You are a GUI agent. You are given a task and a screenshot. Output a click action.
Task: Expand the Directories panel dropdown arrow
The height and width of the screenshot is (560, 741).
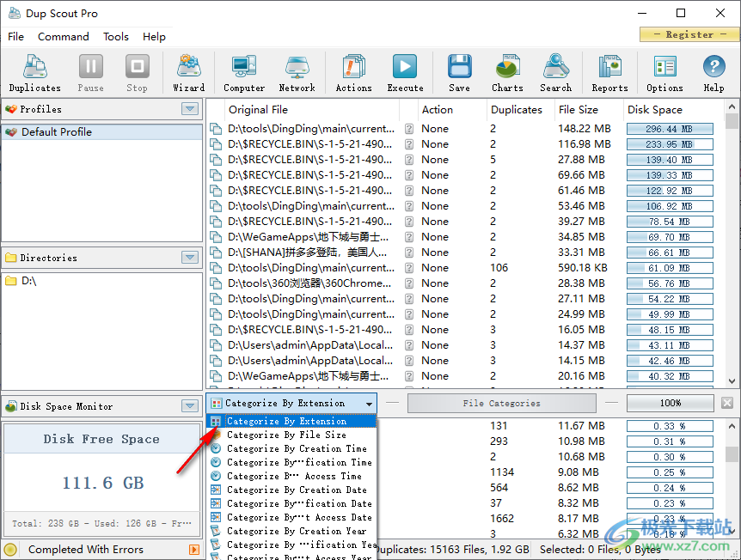(190, 258)
